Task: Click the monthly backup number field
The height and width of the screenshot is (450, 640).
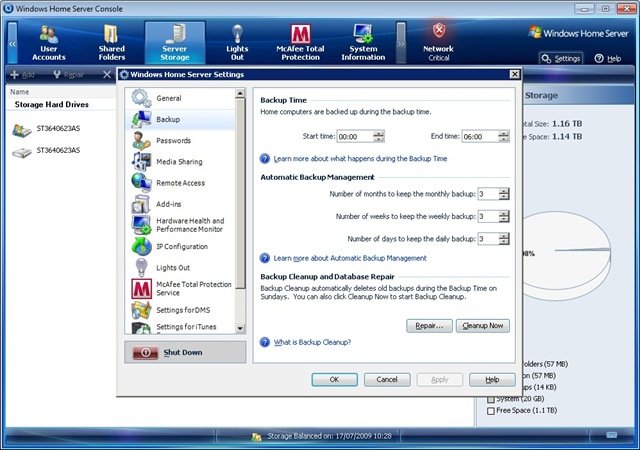Action: tap(488, 194)
